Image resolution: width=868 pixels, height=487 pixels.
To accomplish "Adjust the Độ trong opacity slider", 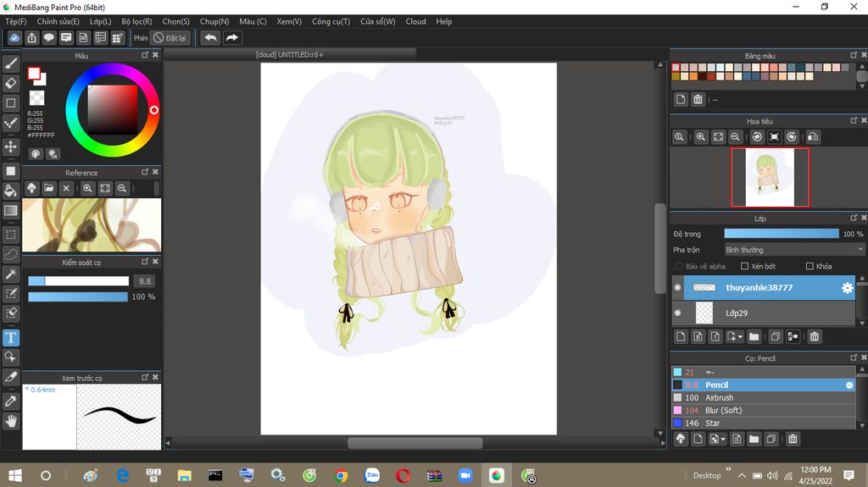I will [781, 234].
